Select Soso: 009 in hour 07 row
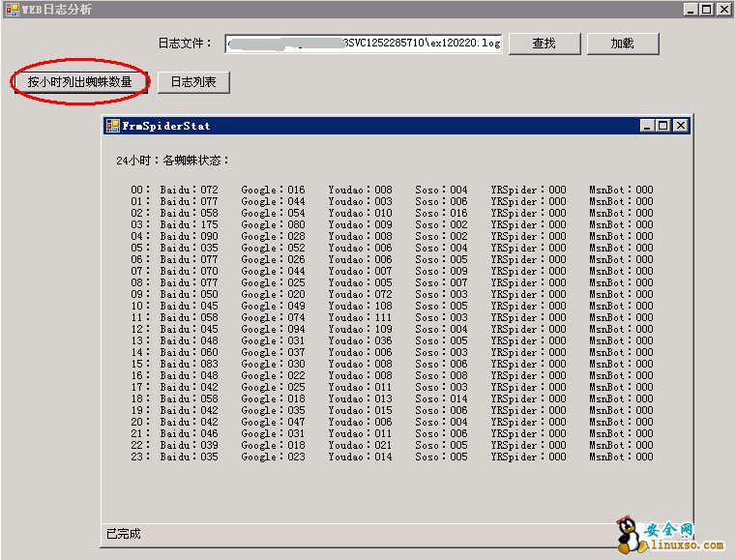The width and height of the screenshot is (736, 560). [x=441, y=271]
